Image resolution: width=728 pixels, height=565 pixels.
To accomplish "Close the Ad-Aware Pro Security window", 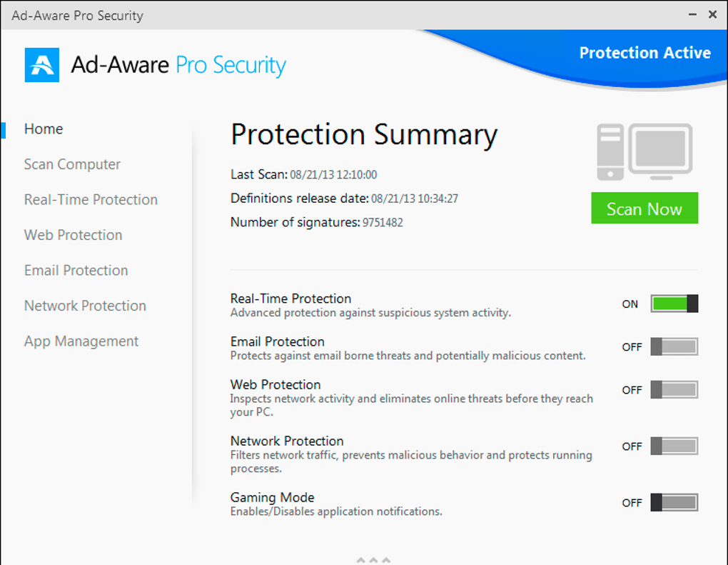I will click(x=712, y=14).
